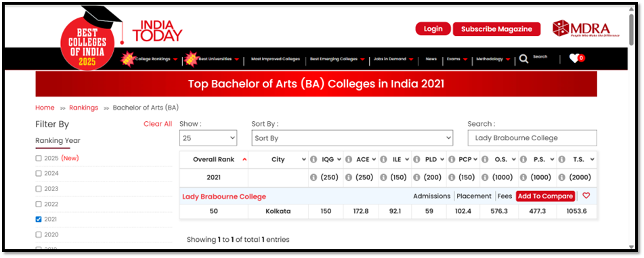Click the info icon beside PCP header
644x258 pixels.
[451, 159]
